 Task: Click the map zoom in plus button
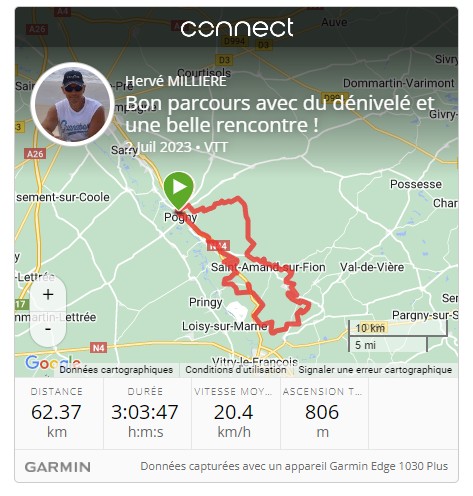(48, 295)
